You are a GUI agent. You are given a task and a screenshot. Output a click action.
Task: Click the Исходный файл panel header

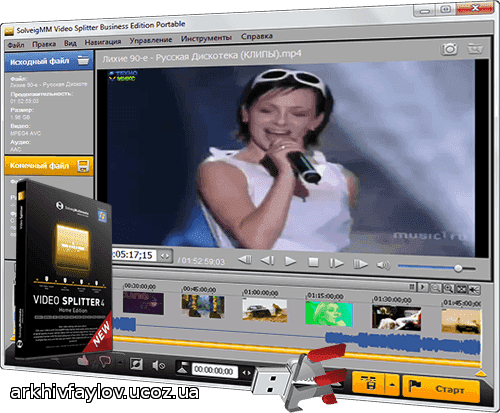pos(49,62)
